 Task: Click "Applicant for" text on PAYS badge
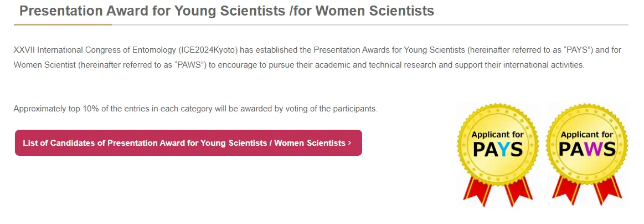point(497,135)
